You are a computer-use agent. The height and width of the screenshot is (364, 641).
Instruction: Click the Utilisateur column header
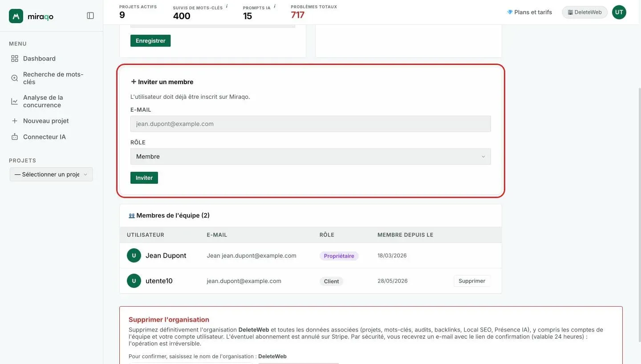146,235
